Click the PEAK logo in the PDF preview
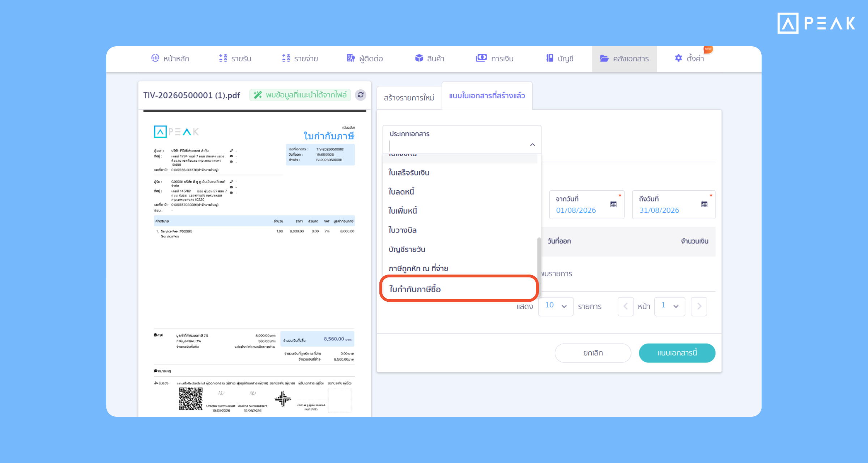 [x=176, y=132]
